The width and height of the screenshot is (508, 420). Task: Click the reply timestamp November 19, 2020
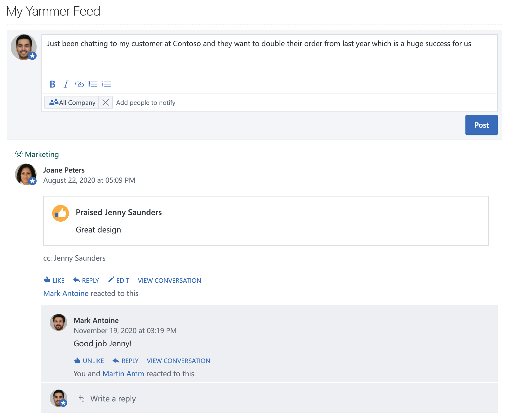pos(125,331)
